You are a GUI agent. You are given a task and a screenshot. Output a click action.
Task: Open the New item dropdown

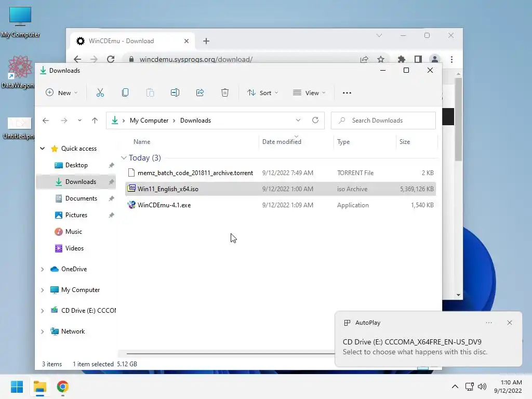point(62,92)
